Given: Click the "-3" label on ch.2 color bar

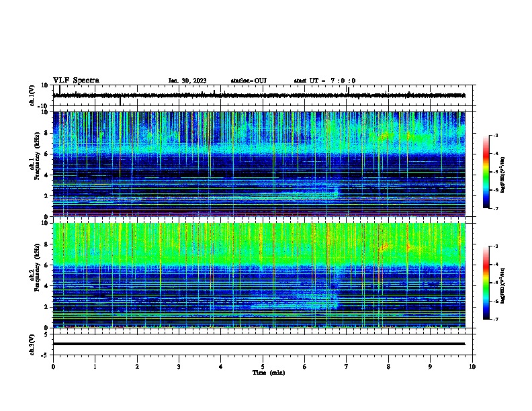Looking at the screenshot, I should (496, 246).
